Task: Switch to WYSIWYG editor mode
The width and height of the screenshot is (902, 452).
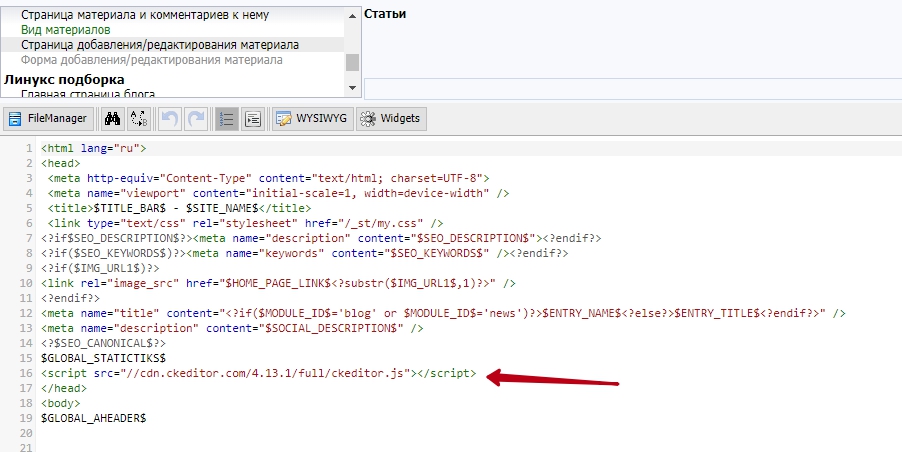Action: [312, 119]
